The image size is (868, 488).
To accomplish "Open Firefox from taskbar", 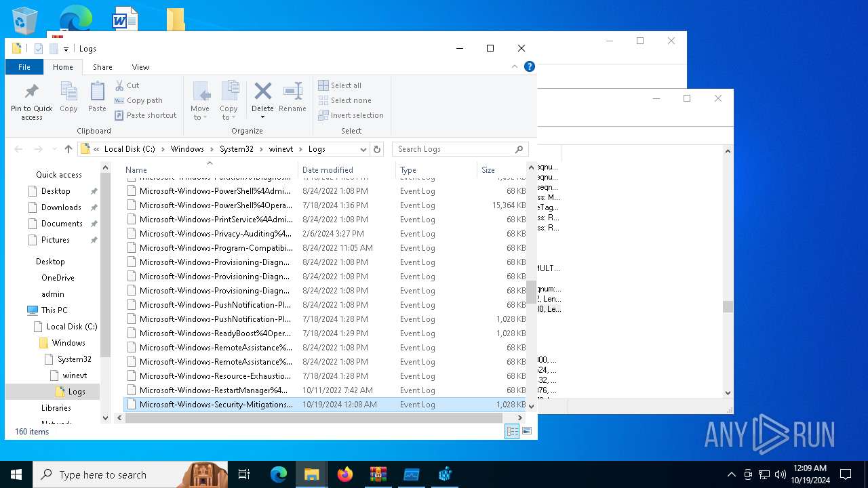I will tap(345, 474).
